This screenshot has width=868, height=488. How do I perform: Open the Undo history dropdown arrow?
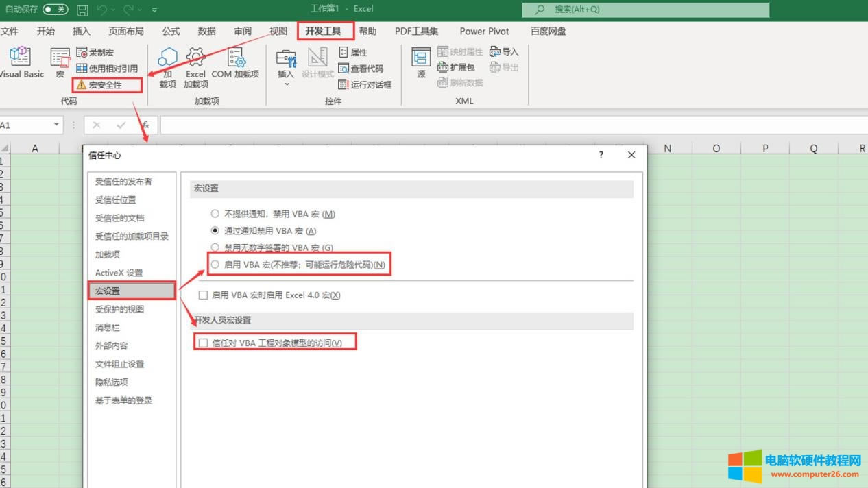pyautogui.click(x=112, y=9)
